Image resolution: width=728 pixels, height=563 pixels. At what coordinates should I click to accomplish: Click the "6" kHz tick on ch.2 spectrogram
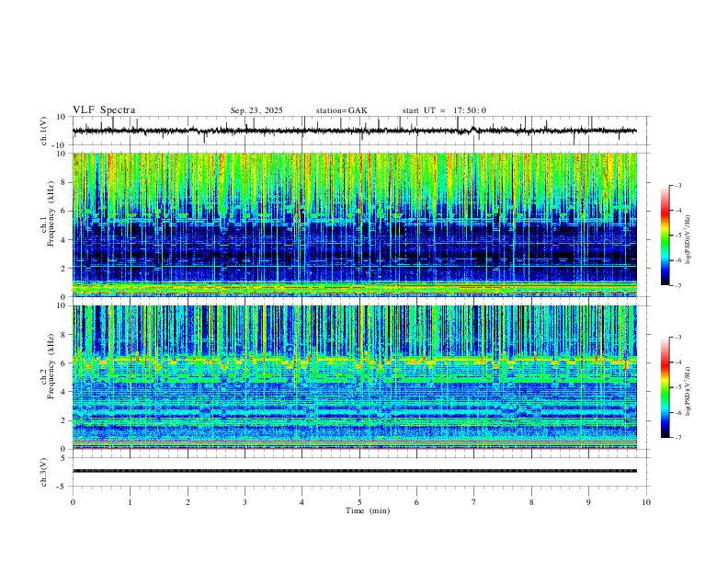(64, 363)
